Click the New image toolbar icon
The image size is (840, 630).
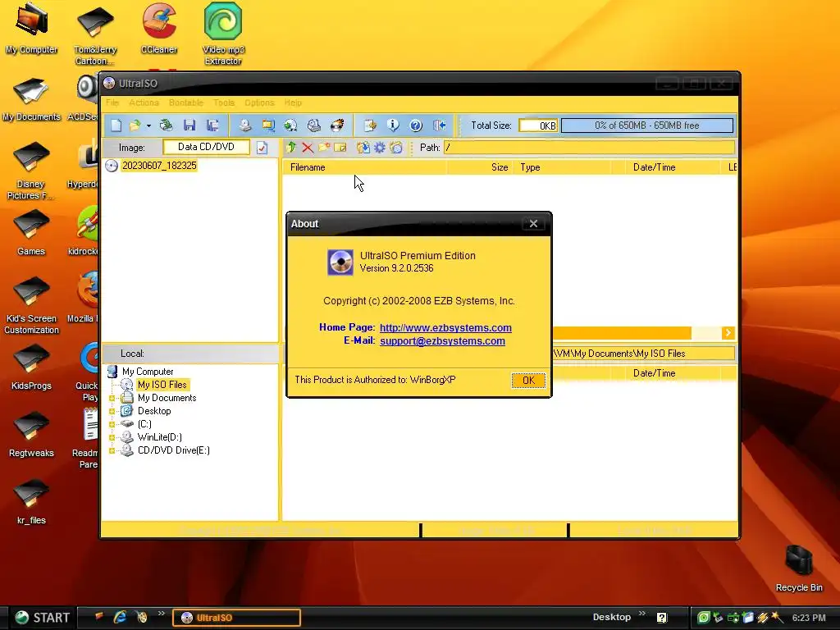[x=116, y=126]
